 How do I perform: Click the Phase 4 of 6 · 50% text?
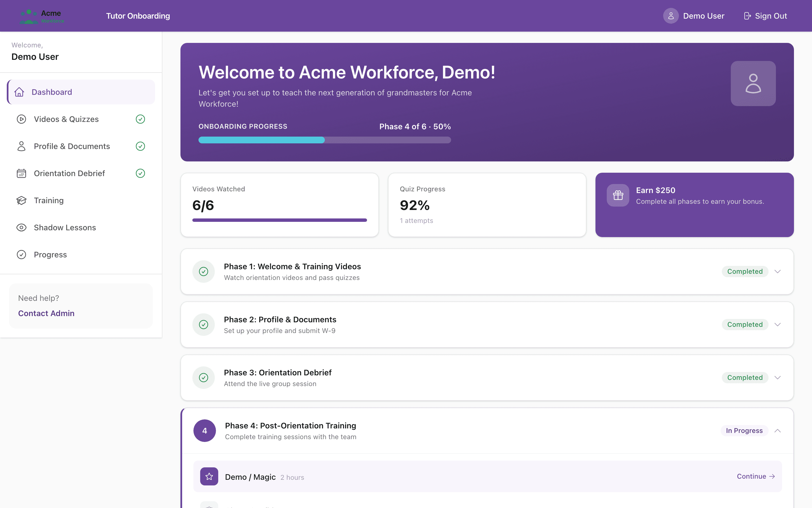[x=415, y=127]
